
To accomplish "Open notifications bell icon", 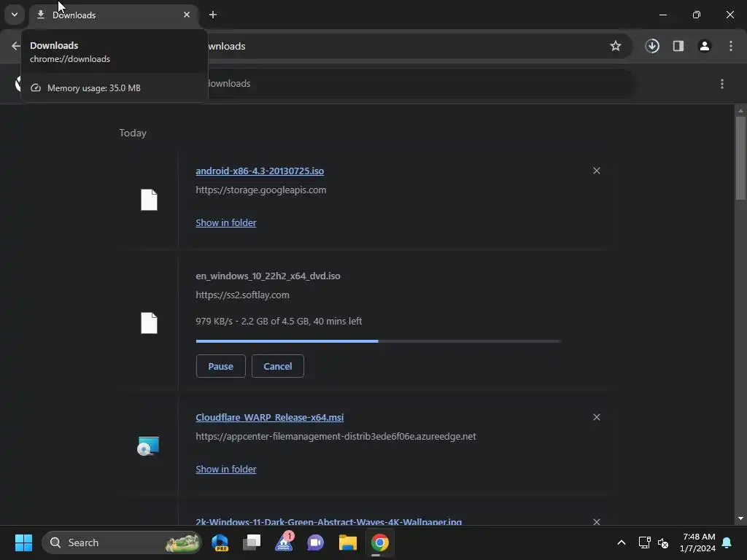I will (727, 542).
